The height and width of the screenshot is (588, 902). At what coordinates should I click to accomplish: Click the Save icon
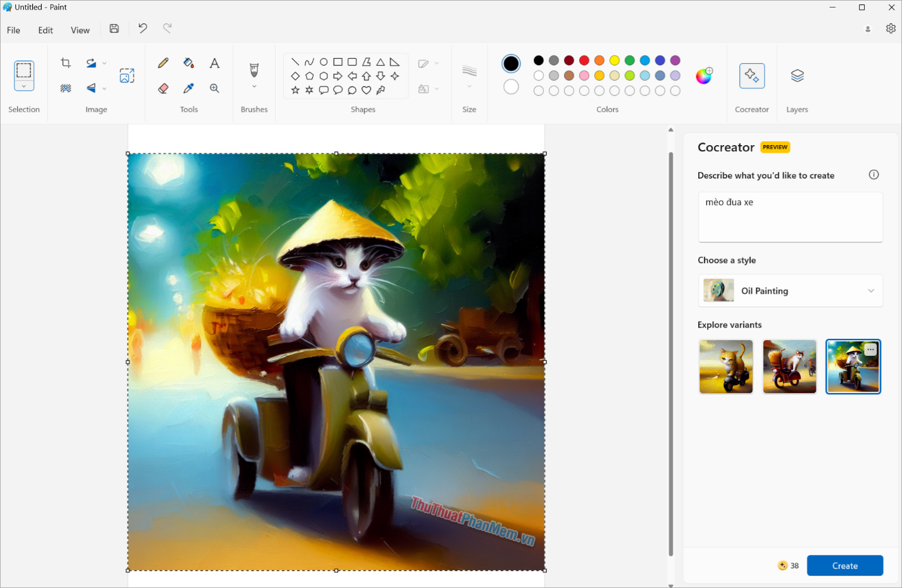[x=114, y=28]
